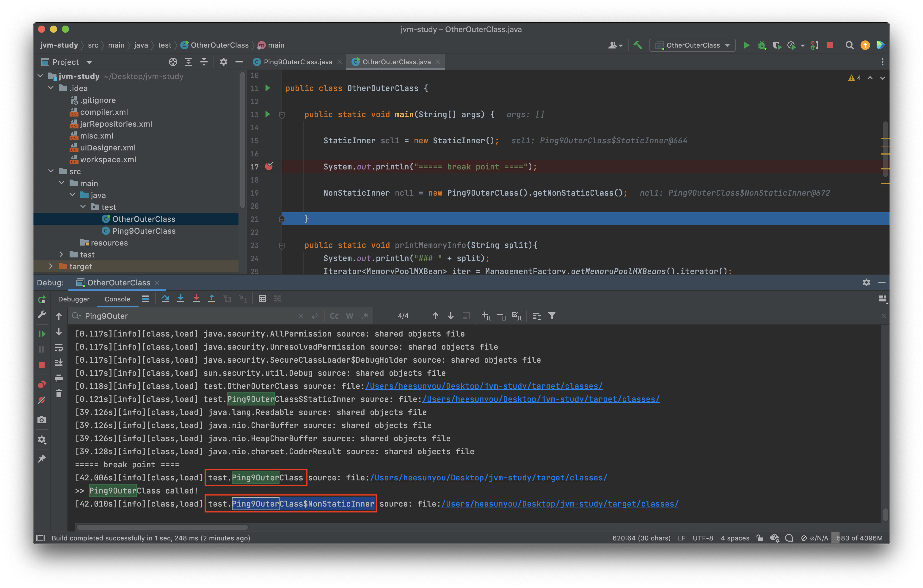Click the Step Over debugger icon
Image resolution: width=923 pixels, height=588 pixels.
[165, 298]
